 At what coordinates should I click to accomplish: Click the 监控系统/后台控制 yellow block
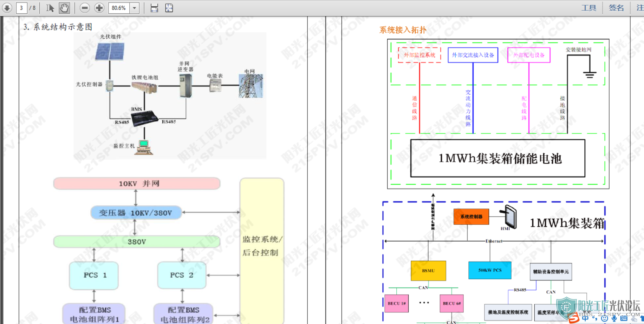[x=262, y=251]
